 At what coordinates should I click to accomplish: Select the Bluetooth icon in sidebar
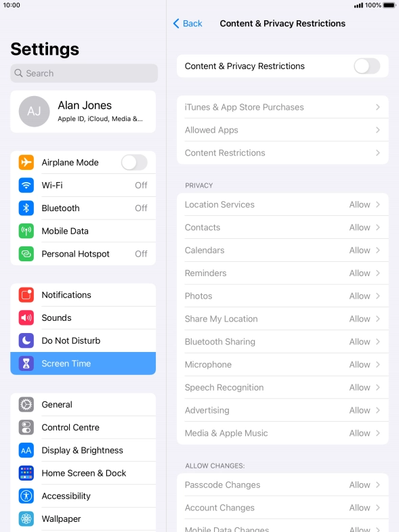26,208
